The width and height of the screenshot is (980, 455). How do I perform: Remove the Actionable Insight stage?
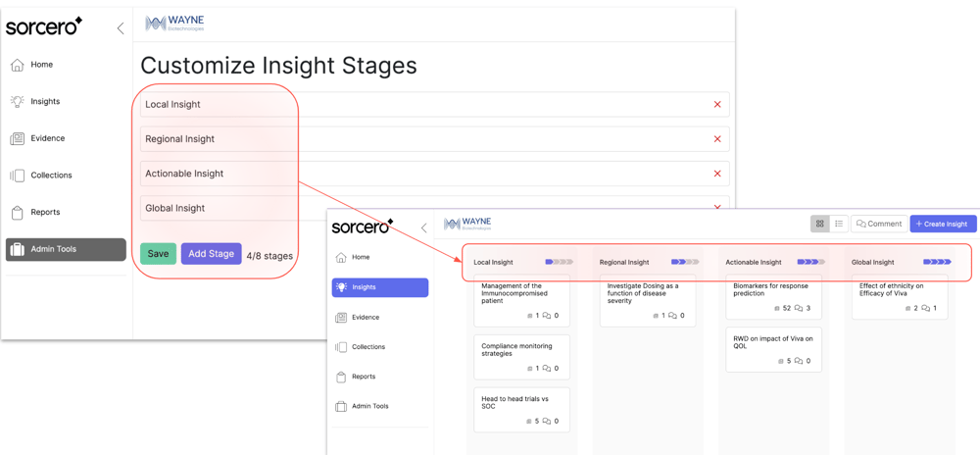point(717,174)
